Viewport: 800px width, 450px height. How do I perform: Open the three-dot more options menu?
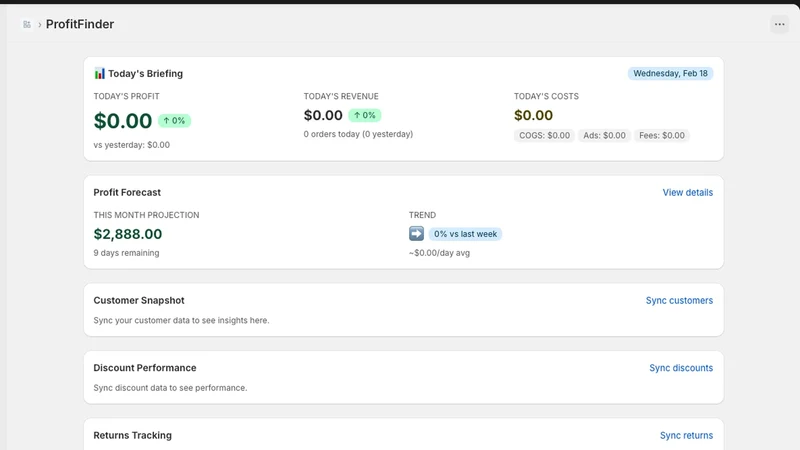point(779,24)
